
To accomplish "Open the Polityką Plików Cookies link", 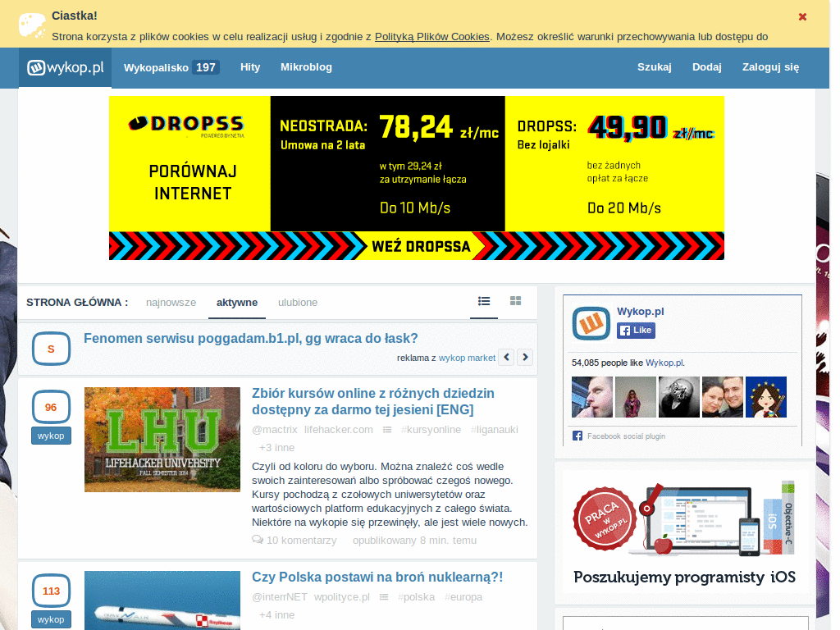I will (431, 36).
